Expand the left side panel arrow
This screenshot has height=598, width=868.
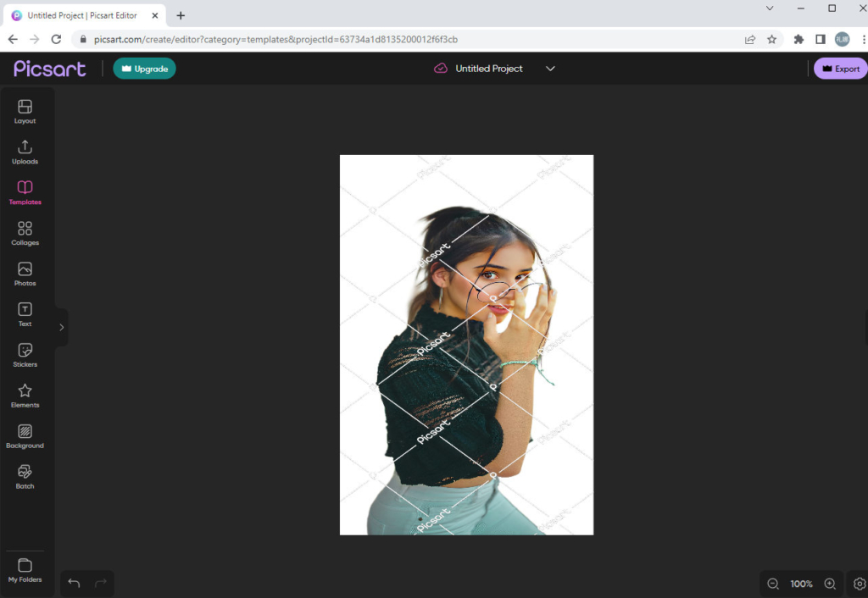point(62,327)
